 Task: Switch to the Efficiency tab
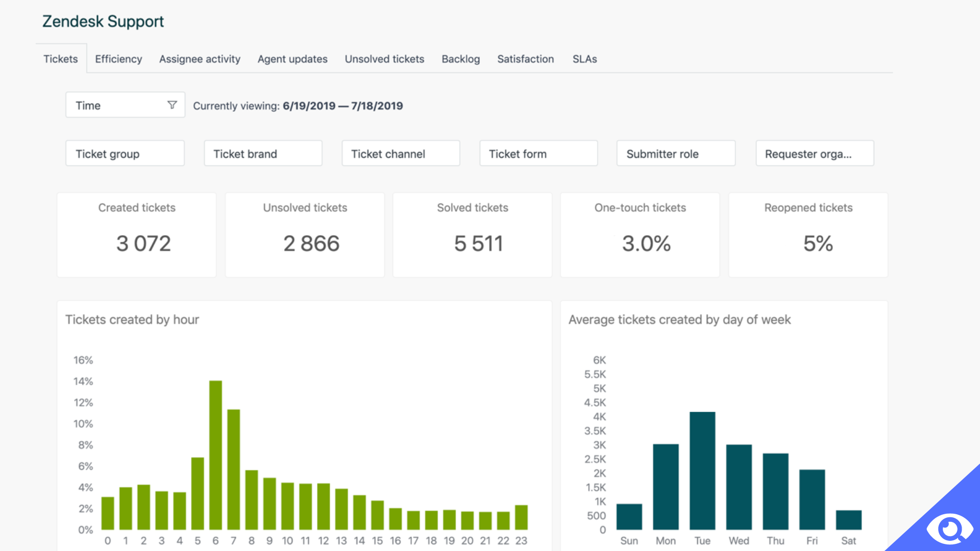tap(118, 59)
